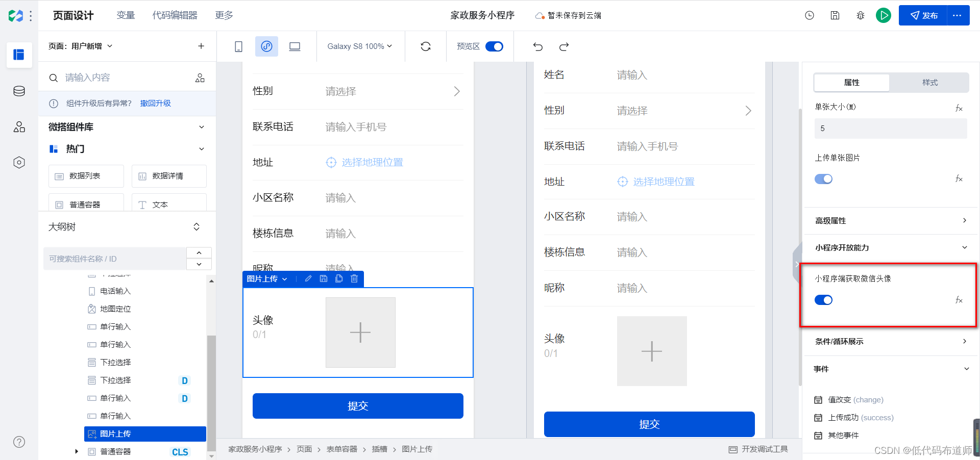The height and width of the screenshot is (460, 980).
Task: Click the outline tree search field
Action: (x=115, y=259)
